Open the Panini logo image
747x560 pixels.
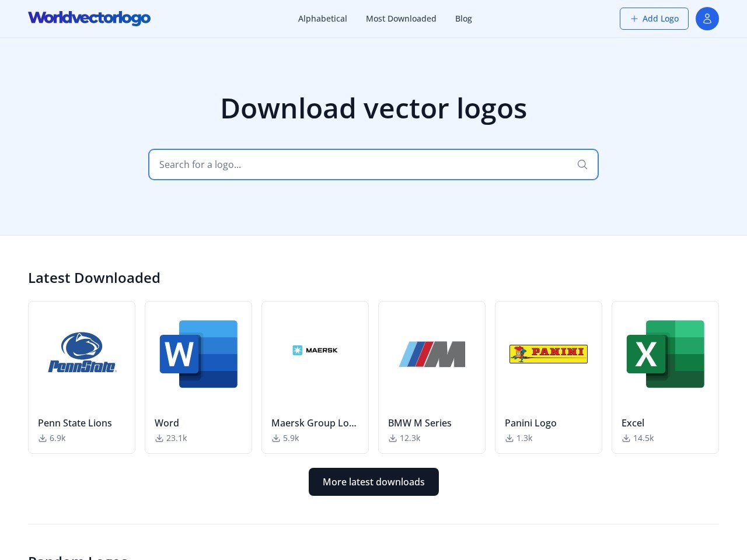pos(549,353)
